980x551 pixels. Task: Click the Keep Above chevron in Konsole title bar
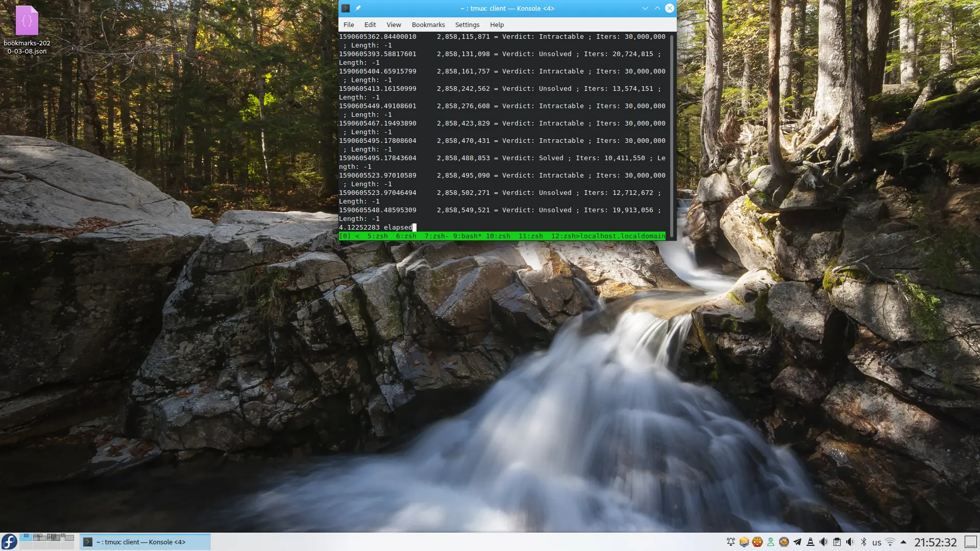coord(657,8)
